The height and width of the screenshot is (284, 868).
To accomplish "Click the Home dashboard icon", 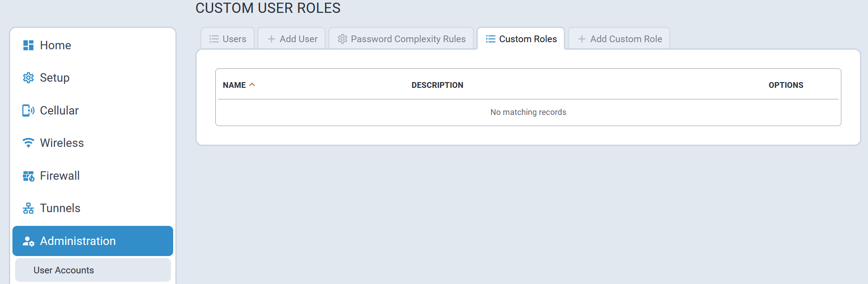I will 28,45.
